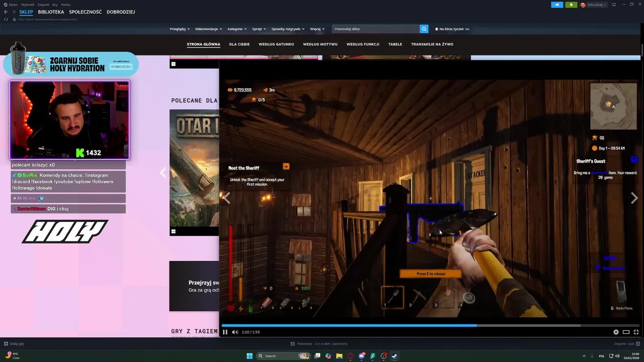Select the STRONA GŁÓWNA tab
The height and width of the screenshot is (362, 644).
click(203, 44)
